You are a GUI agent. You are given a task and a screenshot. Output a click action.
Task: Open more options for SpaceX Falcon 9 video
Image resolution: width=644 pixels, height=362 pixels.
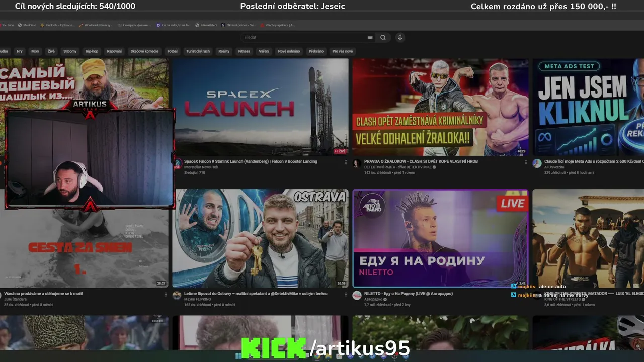click(346, 162)
